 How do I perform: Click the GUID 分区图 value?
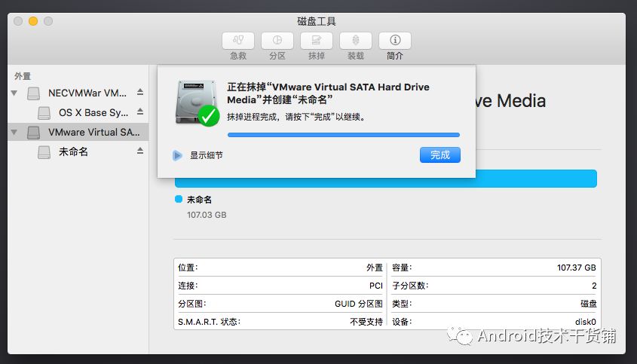point(359,304)
